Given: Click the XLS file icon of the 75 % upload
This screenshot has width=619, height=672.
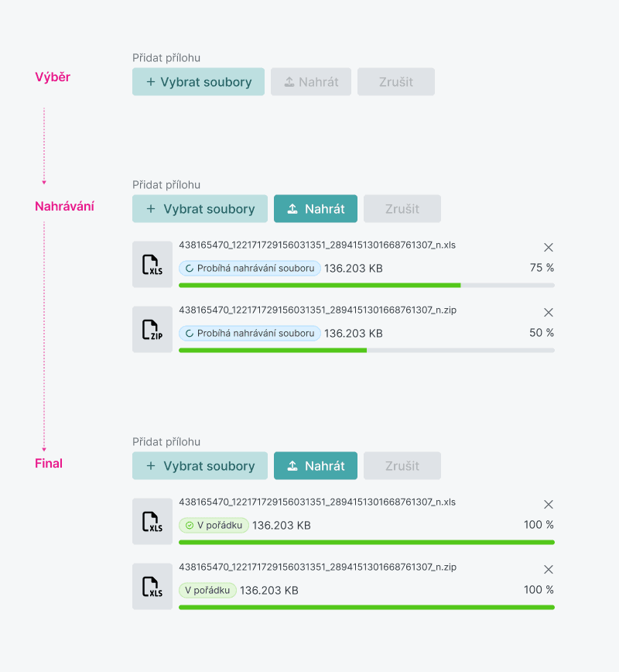Looking at the screenshot, I should 152,265.
